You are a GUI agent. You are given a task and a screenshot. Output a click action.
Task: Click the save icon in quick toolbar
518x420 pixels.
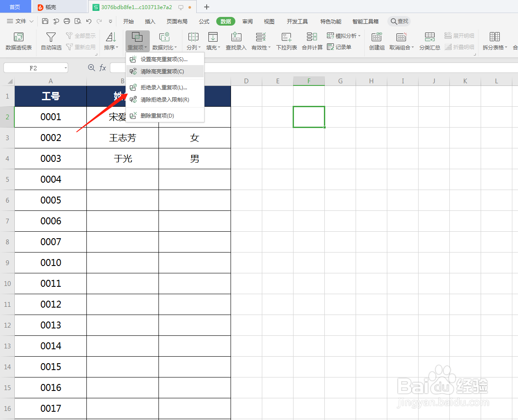click(x=45, y=21)
